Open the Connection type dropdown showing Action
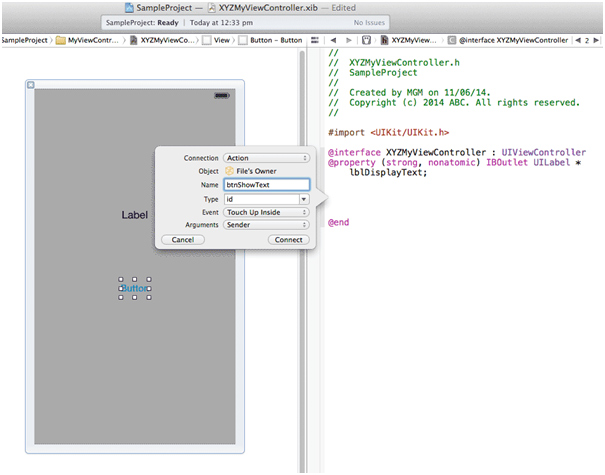Viewport: 605px width, 475px height. [x=266, y=158]
